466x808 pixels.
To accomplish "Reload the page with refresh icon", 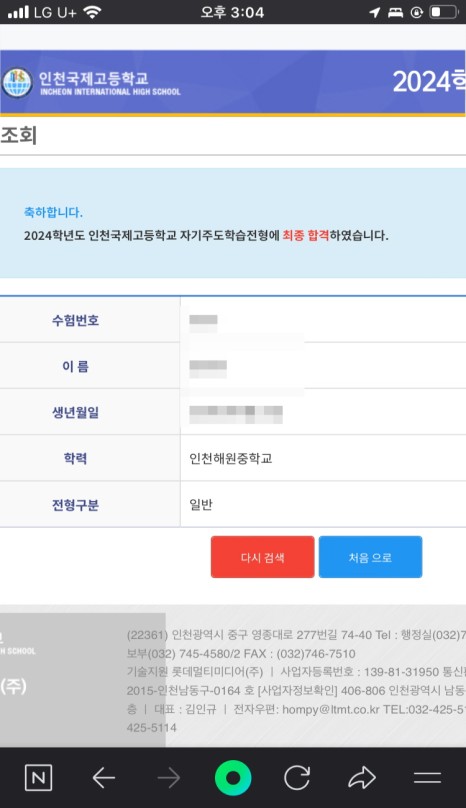I will pyautogui.click(x=297, y=777).
